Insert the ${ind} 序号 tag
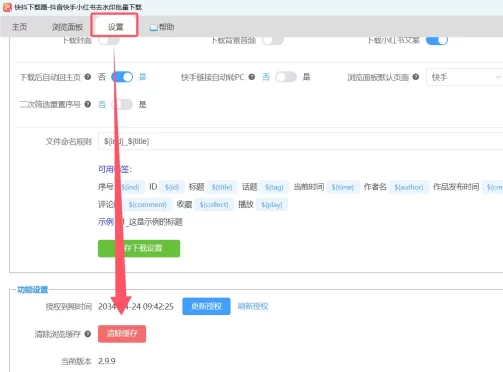Viewport: 503px width, 372px height. coord(130,187)
